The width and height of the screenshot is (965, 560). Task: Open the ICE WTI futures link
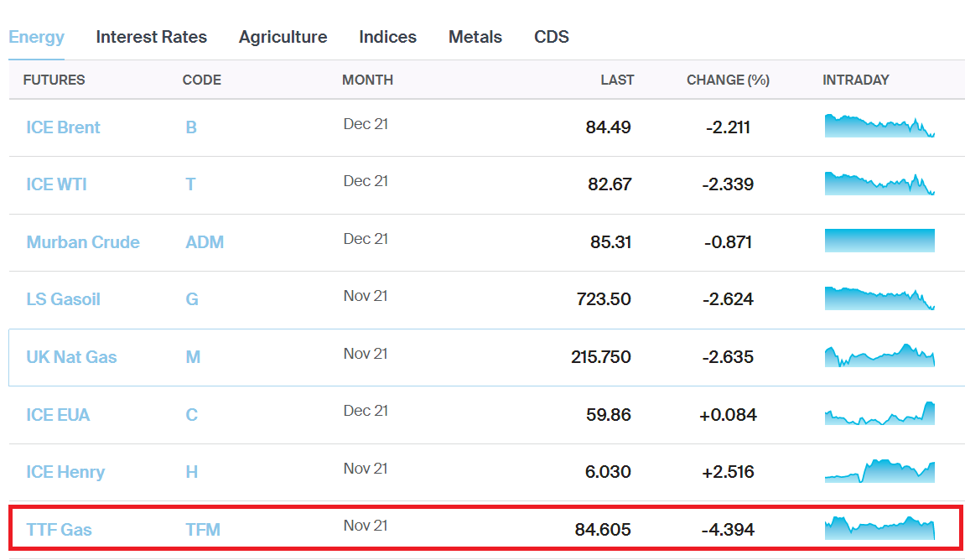pos(56,184)
